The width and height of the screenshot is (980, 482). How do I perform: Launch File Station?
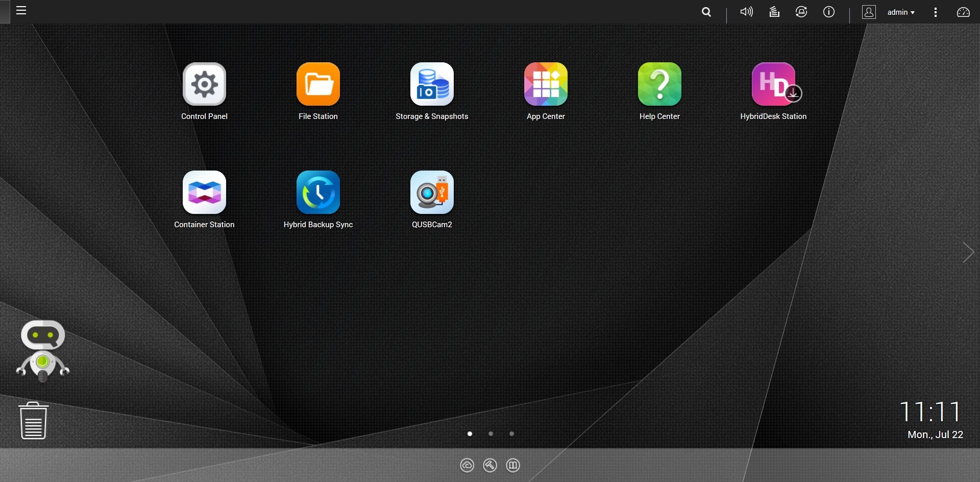(318, 85)
